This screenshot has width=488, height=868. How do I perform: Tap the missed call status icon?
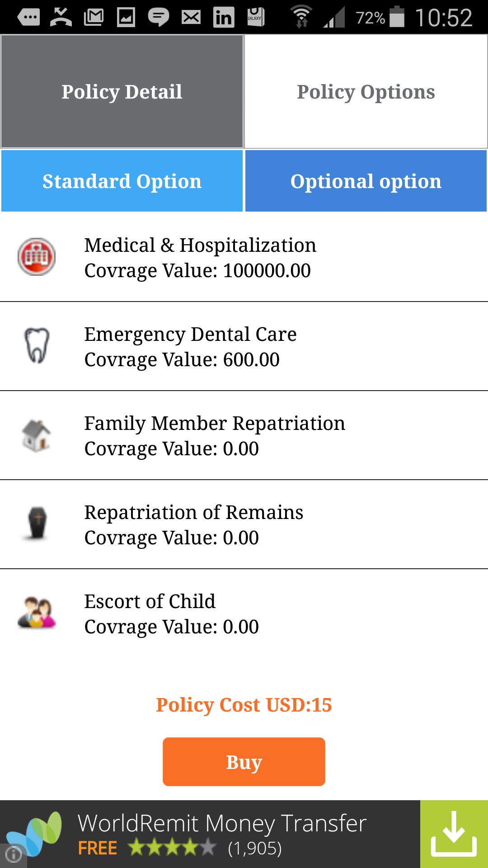[x=61, y=18]
